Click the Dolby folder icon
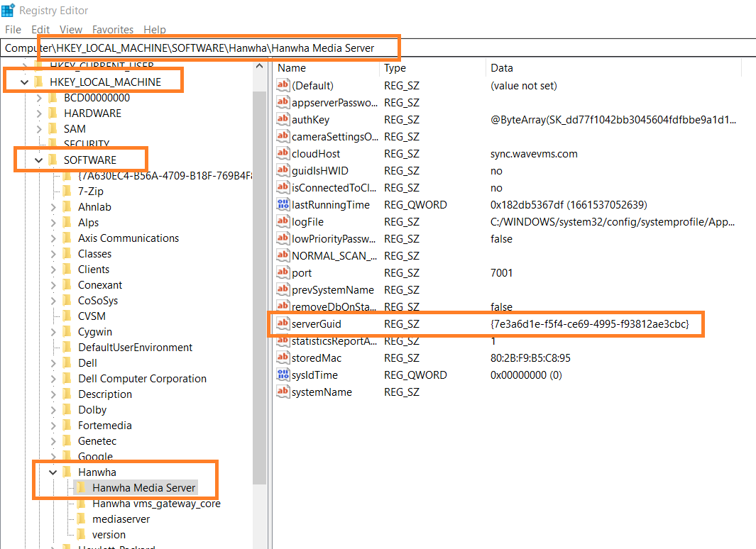The width and height of the screenshot is (756, 549). pyautogui.click(x=67, y=410)
